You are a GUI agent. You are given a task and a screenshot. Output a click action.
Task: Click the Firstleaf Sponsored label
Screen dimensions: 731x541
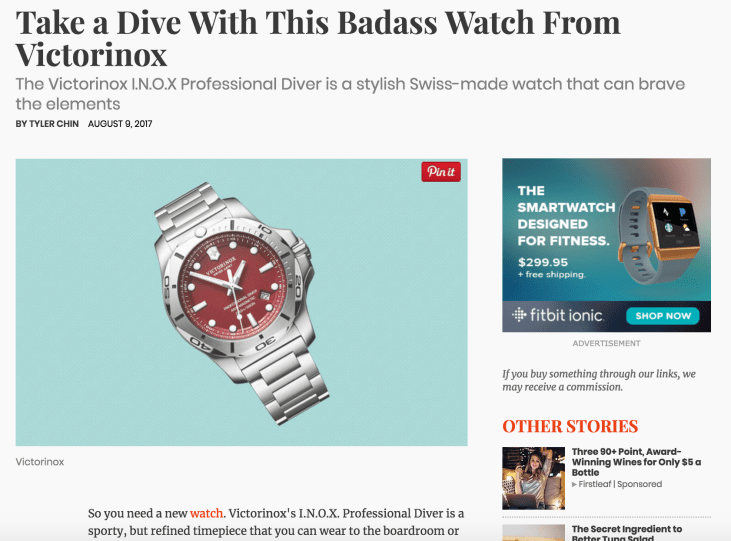point(620,484)
